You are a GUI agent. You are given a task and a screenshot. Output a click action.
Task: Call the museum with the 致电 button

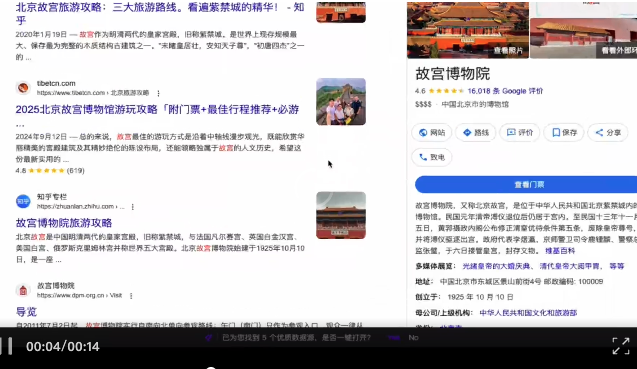(432, 157)
